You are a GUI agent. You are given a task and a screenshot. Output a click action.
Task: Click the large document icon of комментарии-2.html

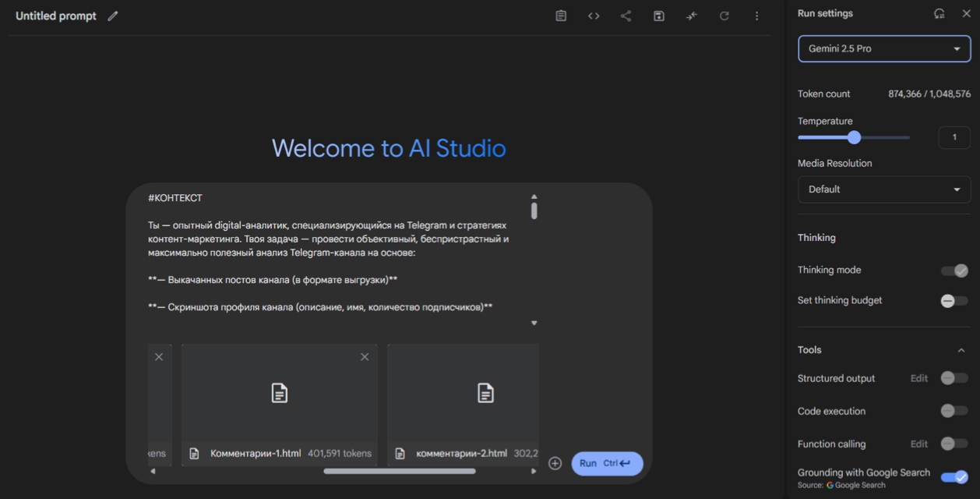click(x=485, y=393)
